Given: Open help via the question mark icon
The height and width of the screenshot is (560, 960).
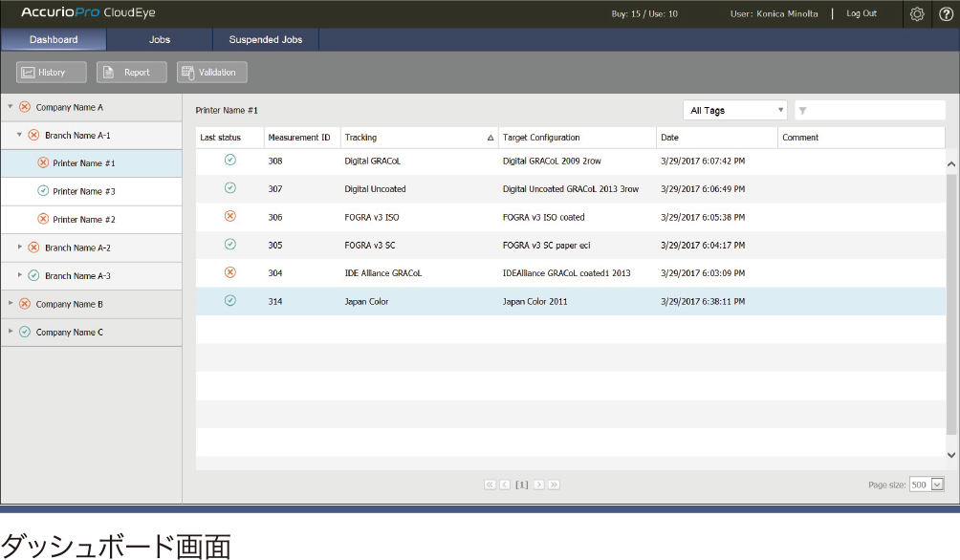Looking at the screenshot, I should (946, 14).
